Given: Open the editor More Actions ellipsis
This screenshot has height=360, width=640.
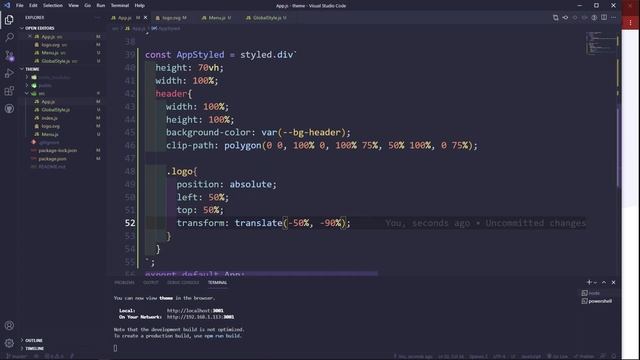Looking at the screenshot, I should coord(613,18).
